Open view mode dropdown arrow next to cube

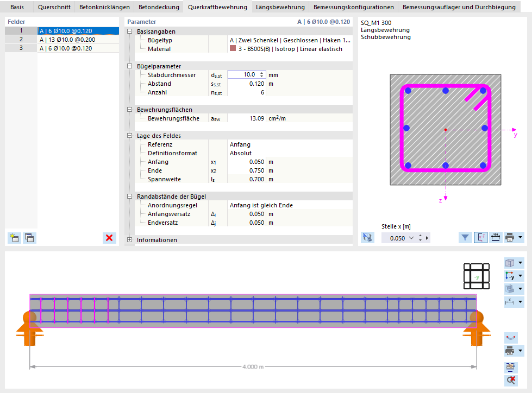point(521,263)
